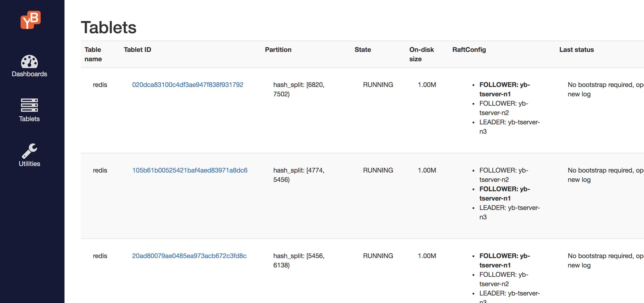The height and width of the screenshot is (303, 644).
Task: Click the Table name column header
Action: click(x=93, y=54)
